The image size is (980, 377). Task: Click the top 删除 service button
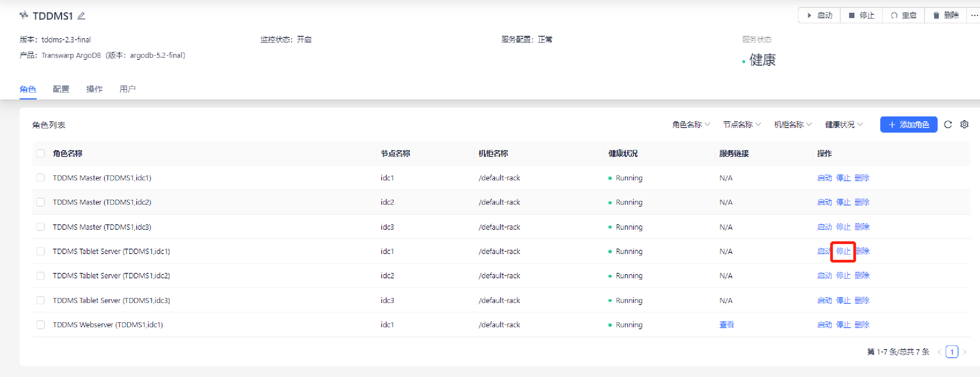[946, 15]
